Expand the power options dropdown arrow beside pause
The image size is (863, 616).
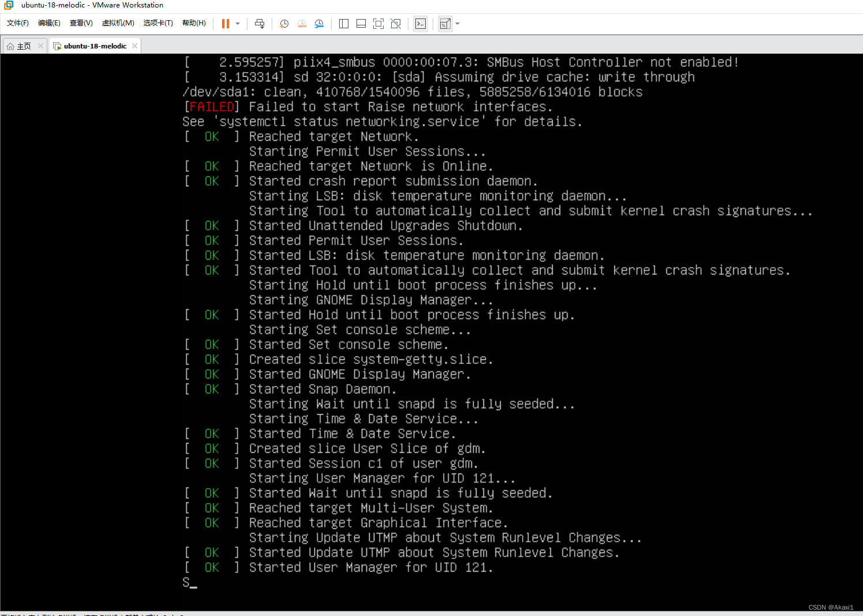238,24
